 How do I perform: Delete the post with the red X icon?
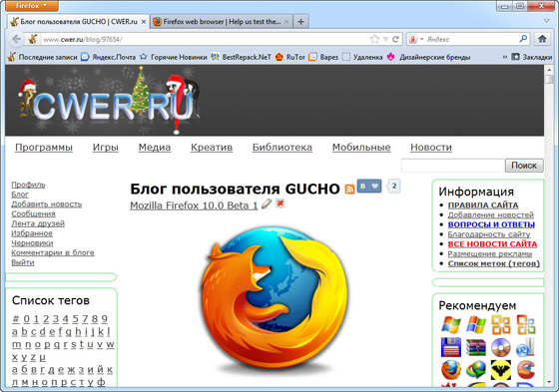point(280,203)
